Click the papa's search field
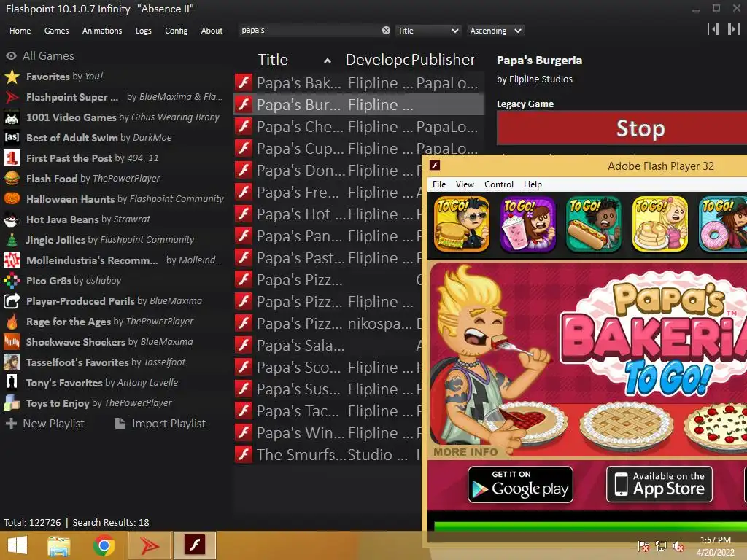Viewport: 747px width, 560px height. pos(309,31)
